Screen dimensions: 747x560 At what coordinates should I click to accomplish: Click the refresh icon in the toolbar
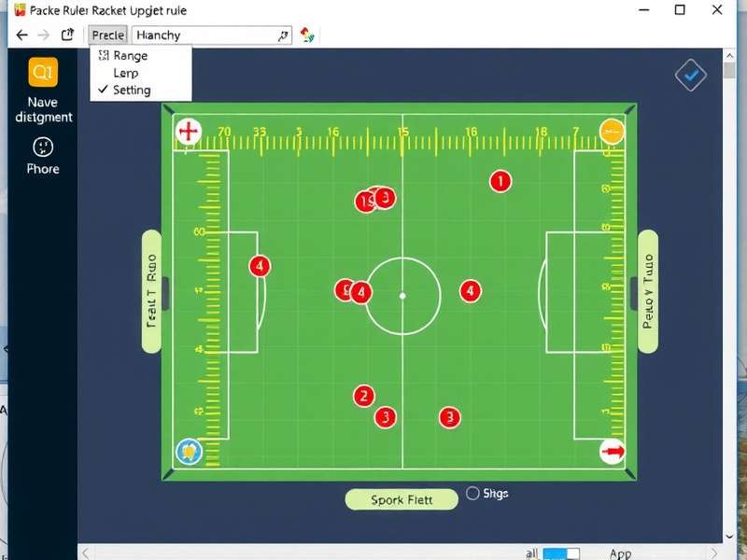[66, 34]
